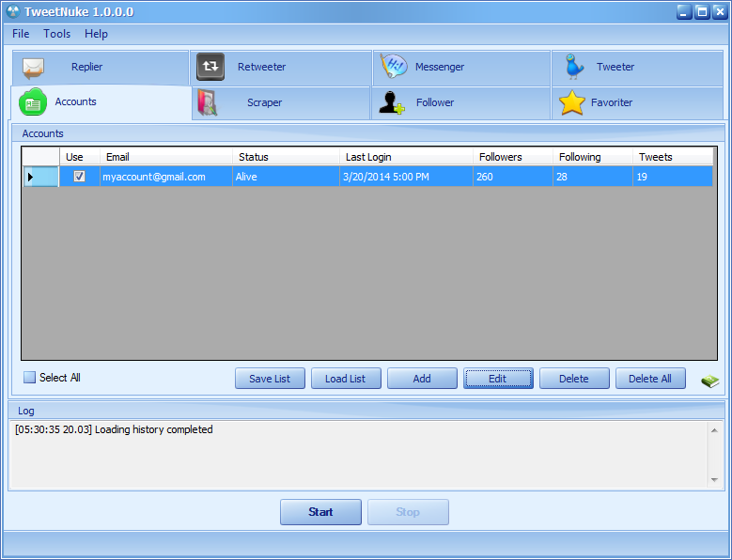Click the Load List button
The width and height of the screenshot is (732, 560).
point(346,379)
